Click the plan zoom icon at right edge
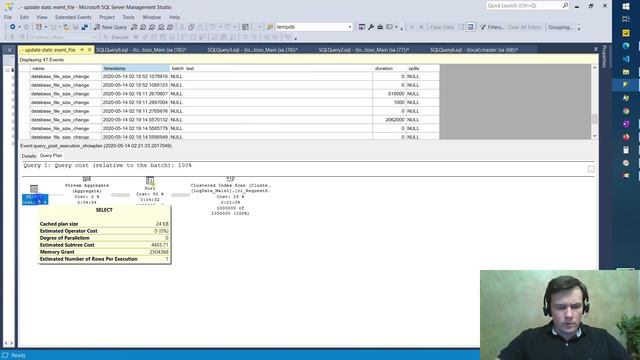 coord(591,169)
